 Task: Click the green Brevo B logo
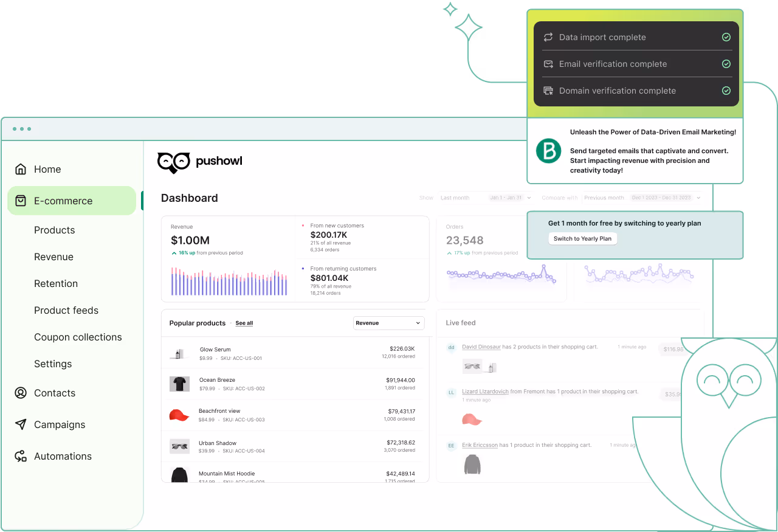pos(548,151)
